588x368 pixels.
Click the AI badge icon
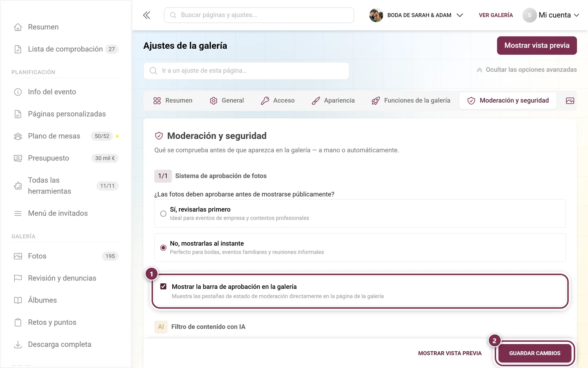[x=161, y=327]
